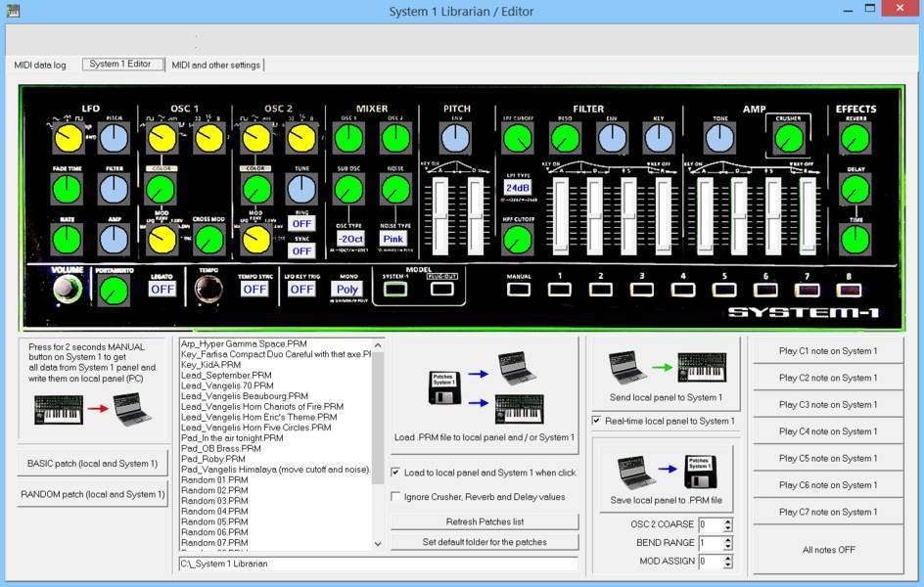Click the RATE knob in the LFO section
This screenshot has height=587, width=924.
tap(67, 238)
